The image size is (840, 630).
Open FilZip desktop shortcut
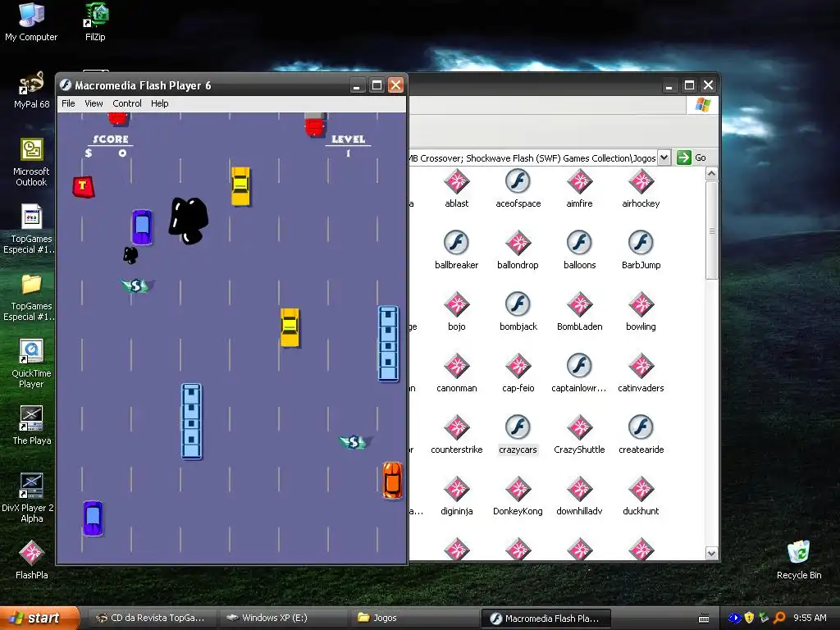pos(95,22)
